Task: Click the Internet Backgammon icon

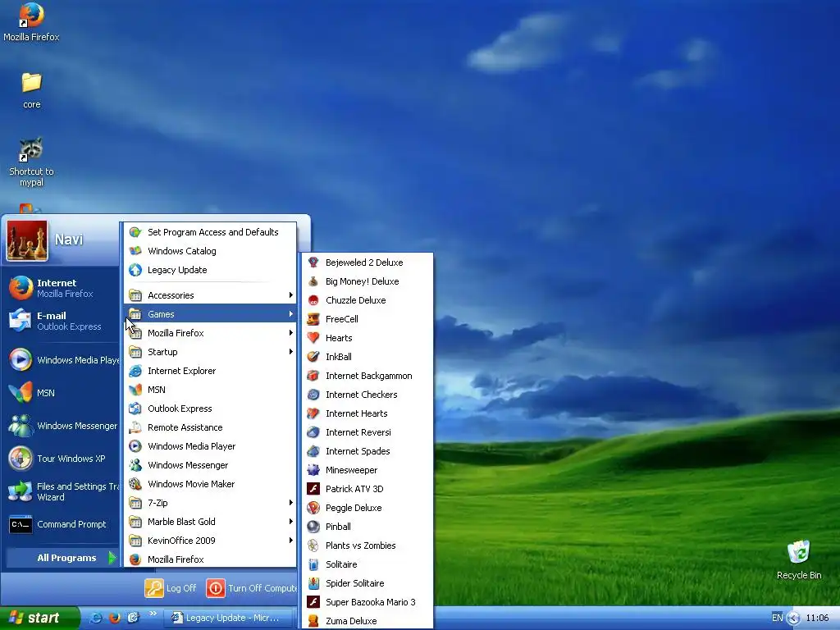Action: point(313,376)
